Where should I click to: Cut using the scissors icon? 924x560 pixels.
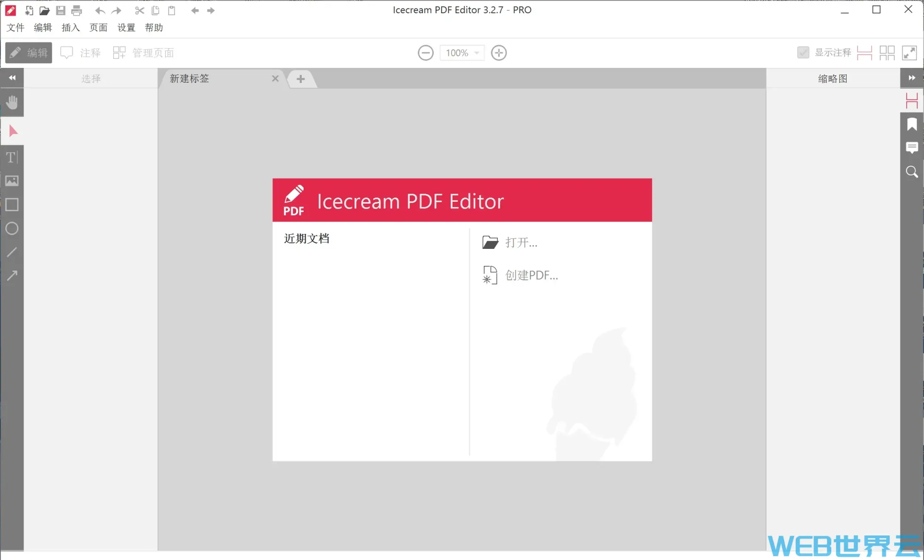coord(140,10)
